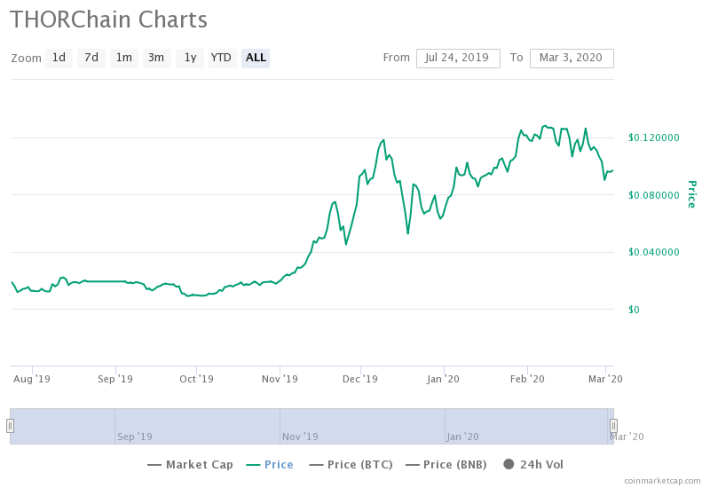
Task: Click the Sep '19 label in the navigator
Action: [x=134, y=436]
